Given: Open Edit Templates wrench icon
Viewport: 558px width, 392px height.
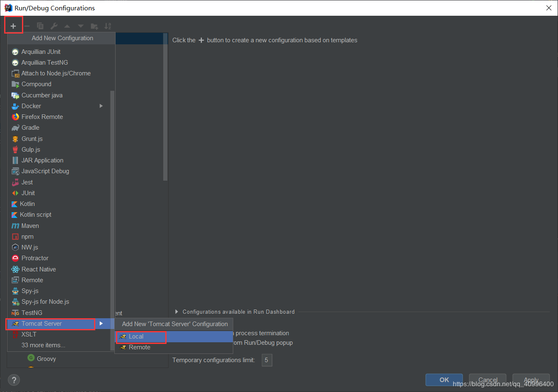Looking at the screenshot, I should [x=54, y=26].
